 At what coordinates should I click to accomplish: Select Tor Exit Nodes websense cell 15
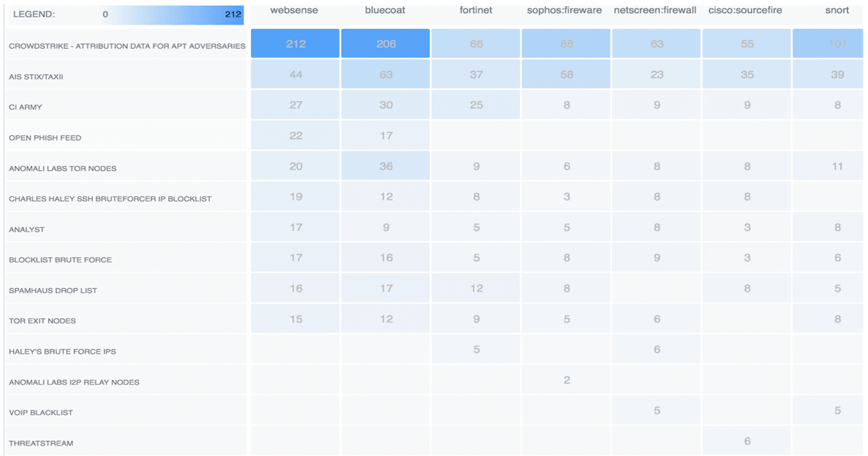coord(295,318)
